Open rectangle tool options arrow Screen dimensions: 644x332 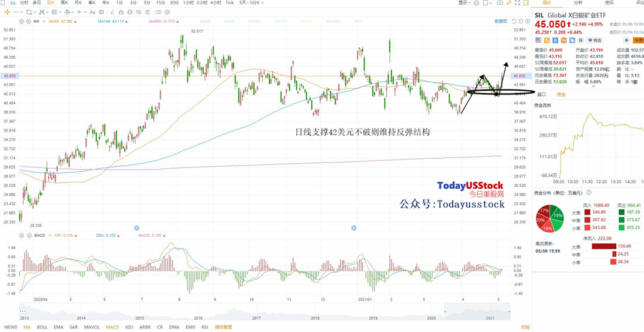34,12
